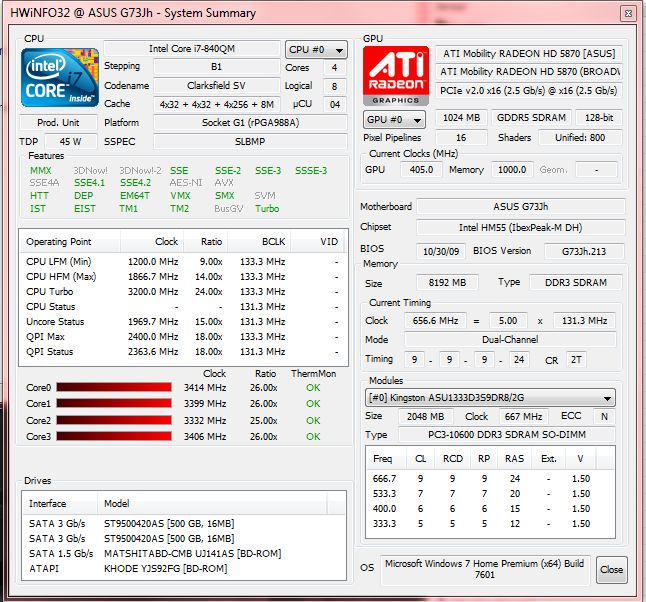Viewport: 646px width, 602px height.
Task: Select the 666.7 frequency timing row
Action: pos(490,478)
